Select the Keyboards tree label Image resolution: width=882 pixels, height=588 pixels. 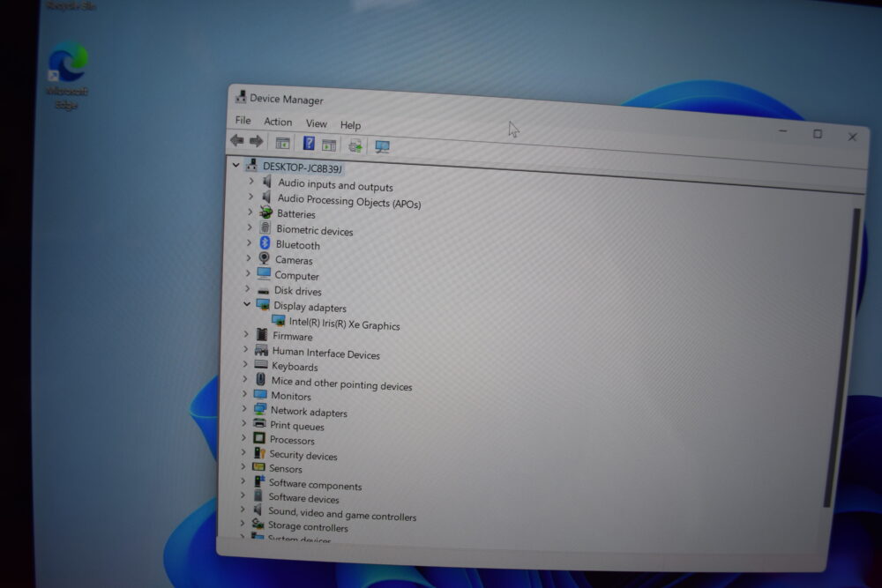pos(295,367)
